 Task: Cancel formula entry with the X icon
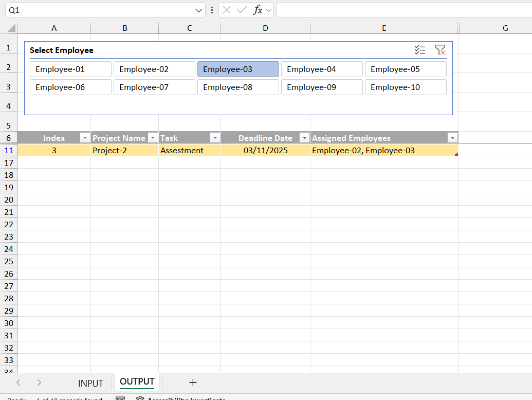pyautogui.click(x=227, y=10)
